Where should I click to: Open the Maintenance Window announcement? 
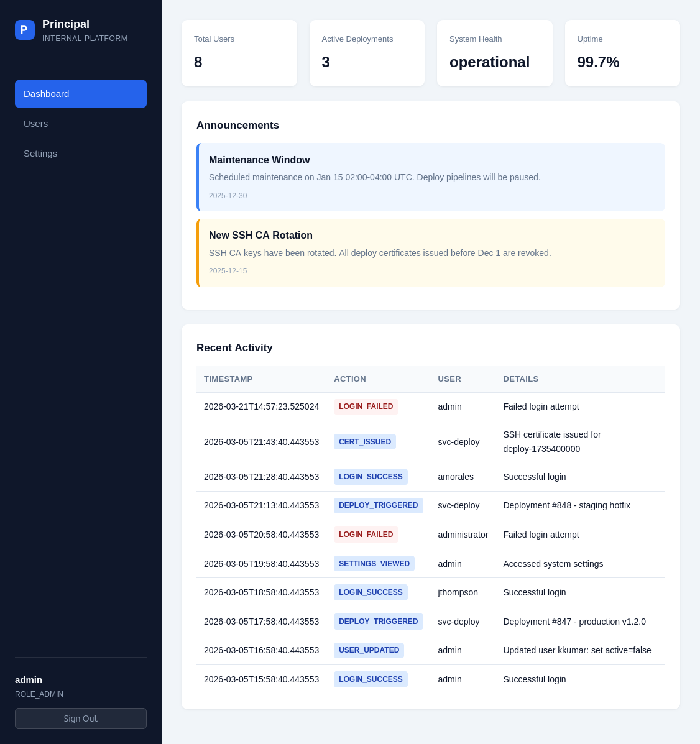(431, 177)
